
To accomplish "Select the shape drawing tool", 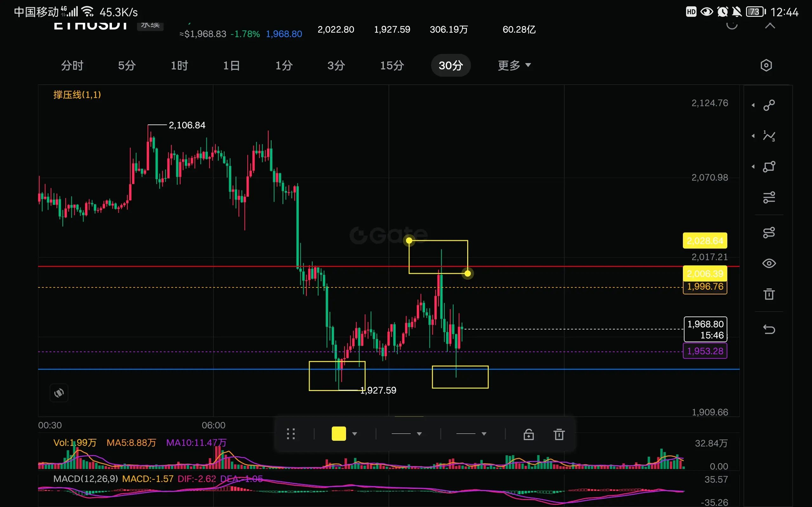I will [x=769, y=167].
